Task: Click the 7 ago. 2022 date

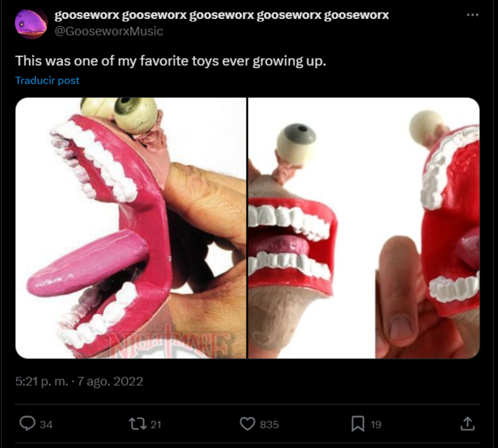Action: [x=110, y=381]
